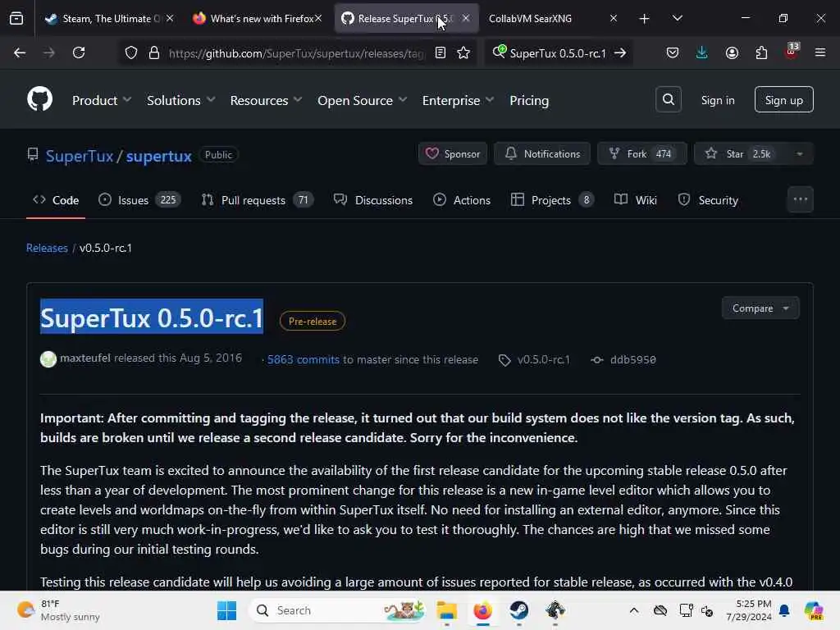Viewport: 840px width, 630px height.
Task: Click the Firefox icon on the taskbar
Action: pos(482,610)
